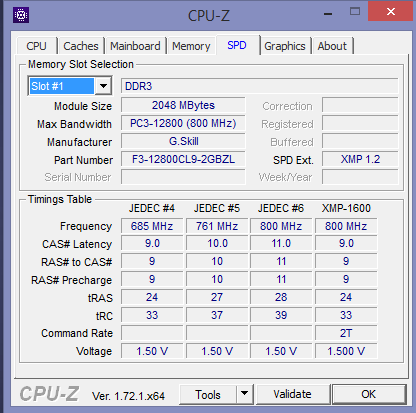
Task: Click the F3-12800CL9-2GBZL part number
Action: (183, 159)
